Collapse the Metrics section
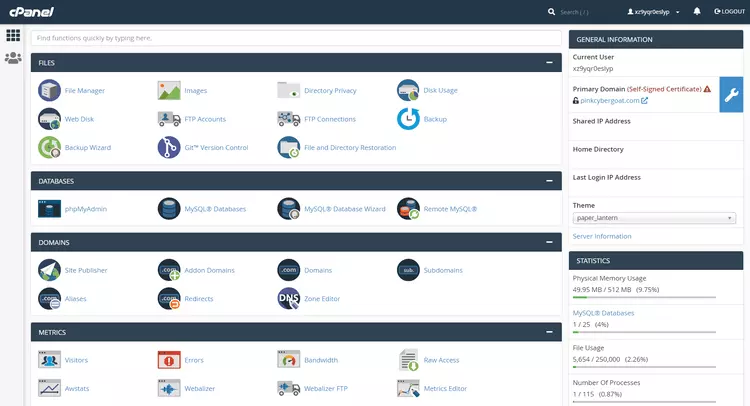Viewport: 750px width, 406px height. 549,332
